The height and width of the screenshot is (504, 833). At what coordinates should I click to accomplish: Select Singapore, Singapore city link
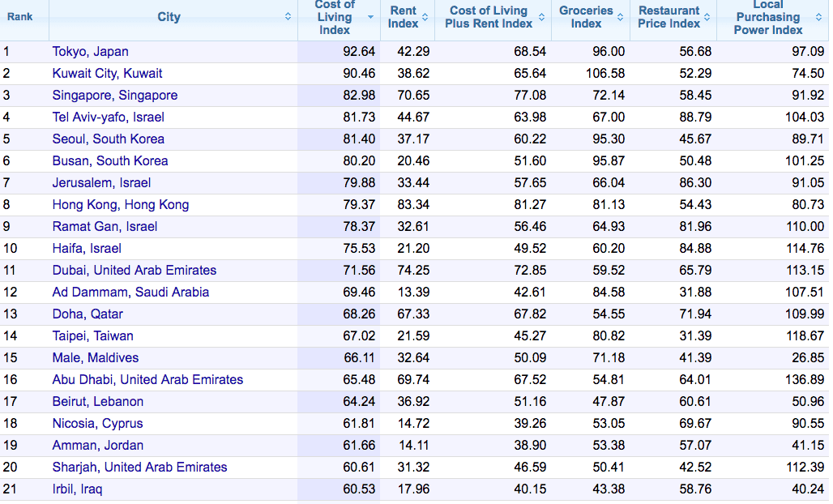[114, 96]
